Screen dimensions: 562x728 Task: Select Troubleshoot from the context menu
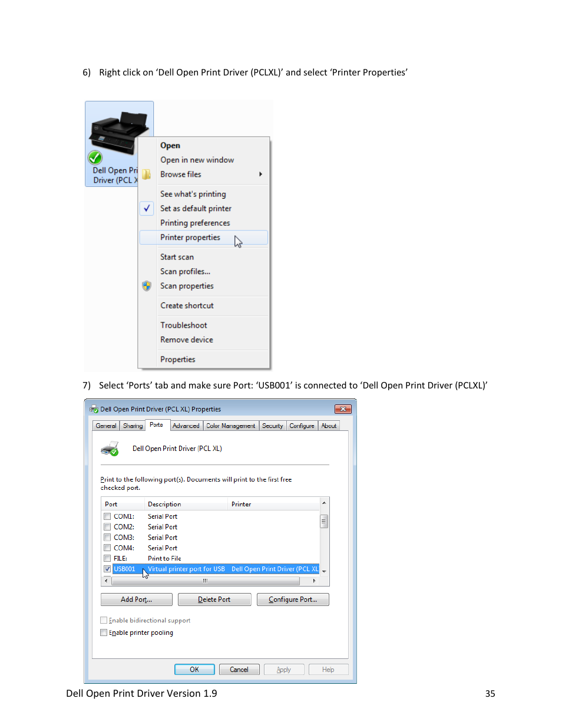[x=183, y=325]
